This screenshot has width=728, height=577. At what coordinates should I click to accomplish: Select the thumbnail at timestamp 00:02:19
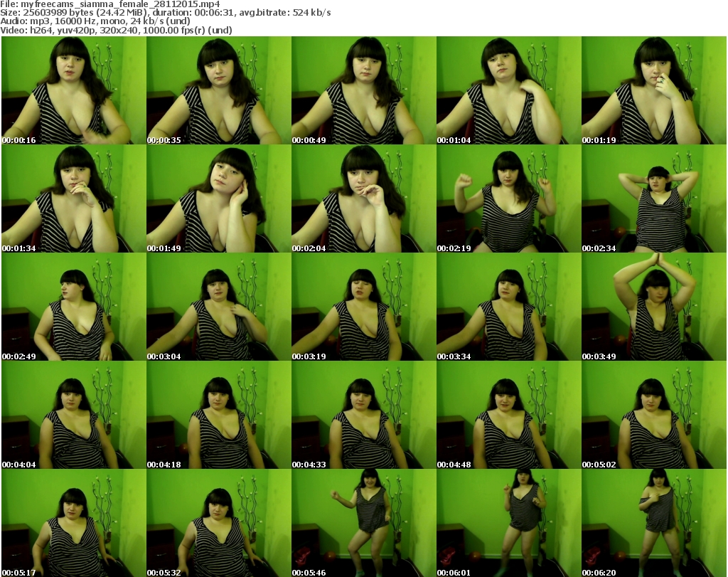(x=509, y=198)
